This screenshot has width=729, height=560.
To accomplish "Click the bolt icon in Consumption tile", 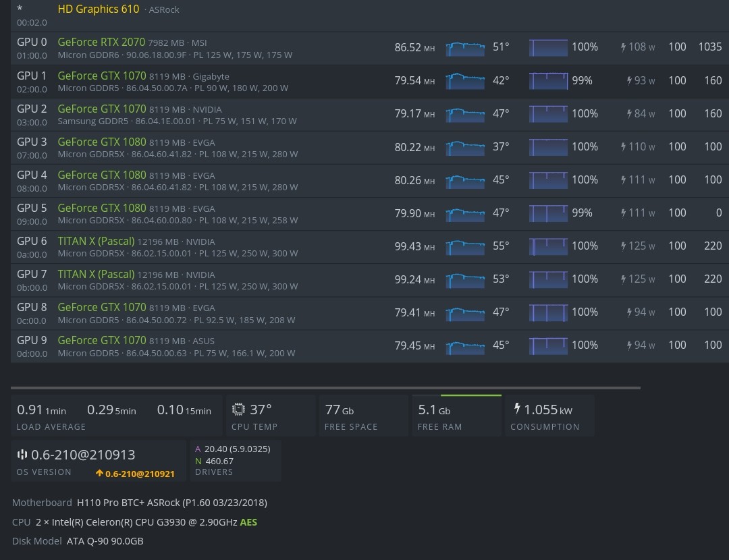I will click(x=517, y=409).
